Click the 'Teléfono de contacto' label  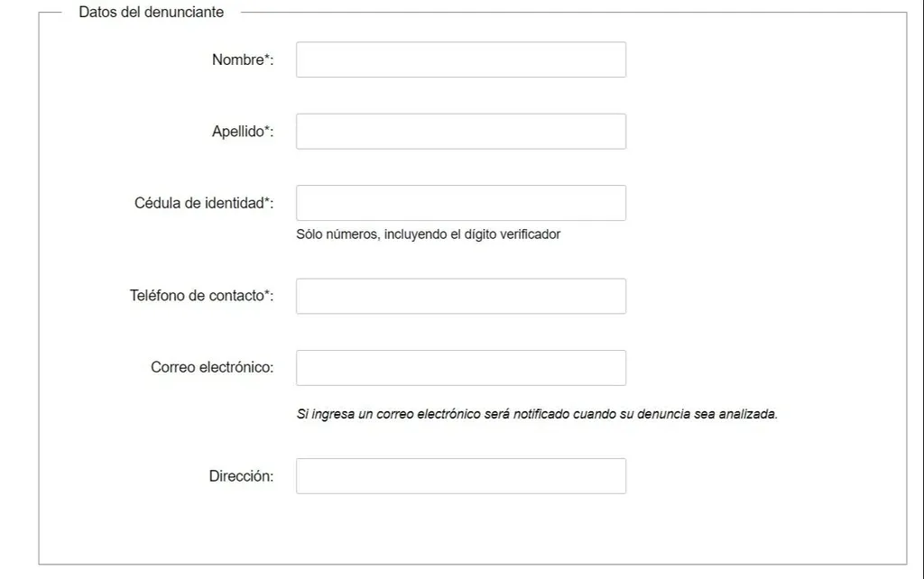point(198,296)
